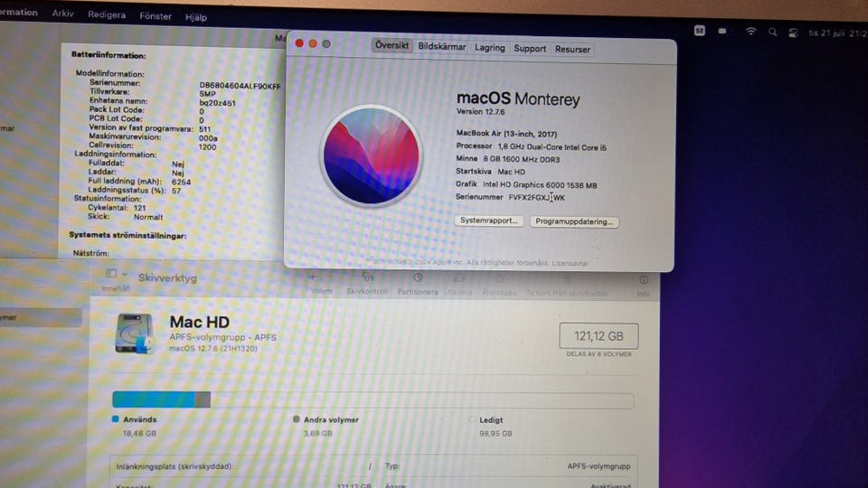Switch to the Lagring tab
The height and width of the screenshot is (488, 868).
tap(490, 48)
